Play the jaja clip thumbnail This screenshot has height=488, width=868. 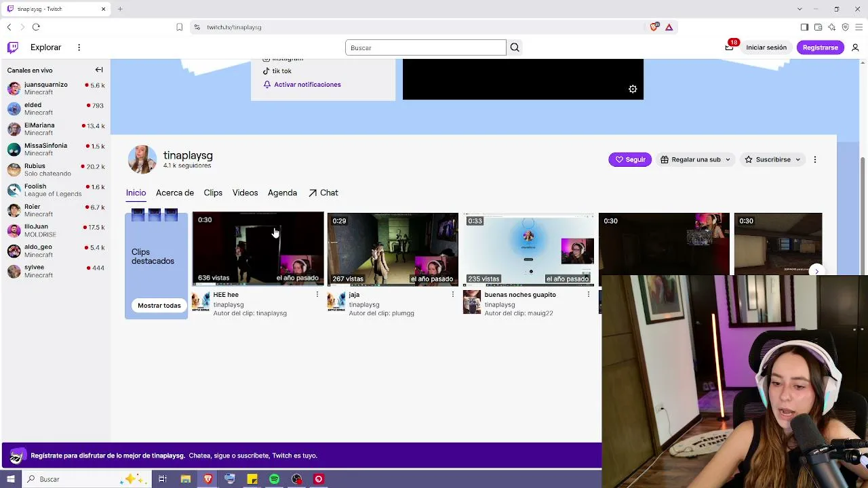[x=393, y=249]
